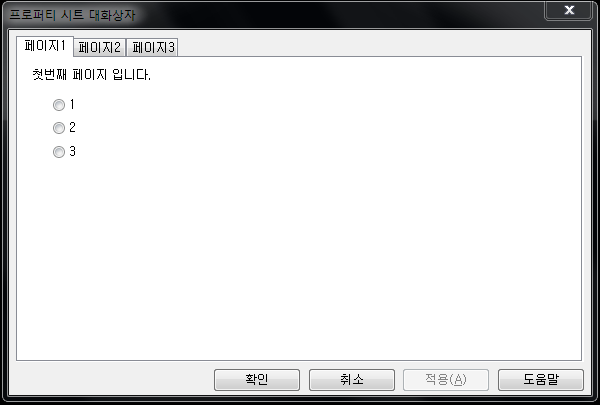Cancel with the 취소 button
The image size is (600, 405).
click(352, 380)
